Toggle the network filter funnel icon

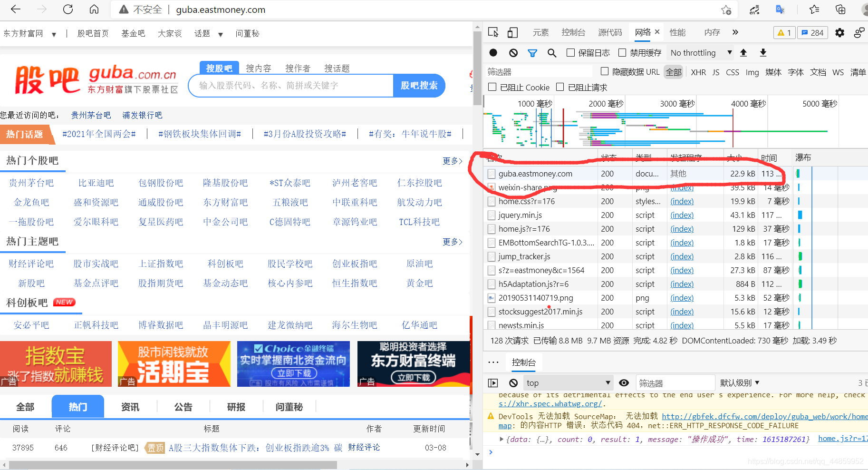tap(532, 53)
